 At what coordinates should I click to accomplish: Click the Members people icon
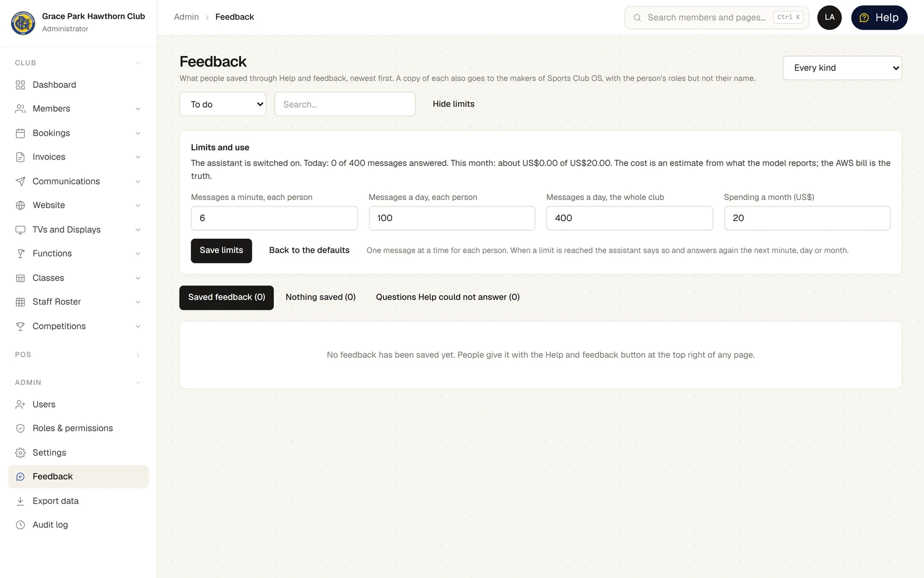[x=20, y=109]
